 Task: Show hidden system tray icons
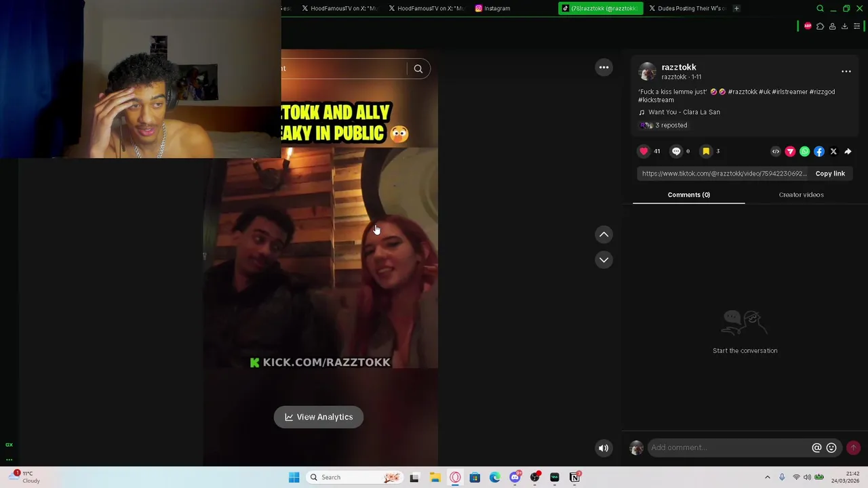[x=768, y=477]
